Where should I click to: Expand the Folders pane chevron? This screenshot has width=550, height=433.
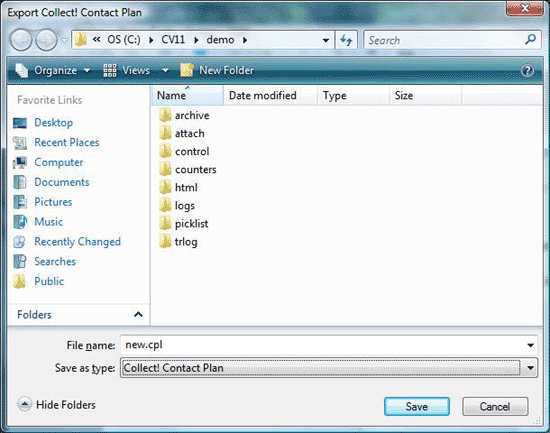[x=138, y=314]
